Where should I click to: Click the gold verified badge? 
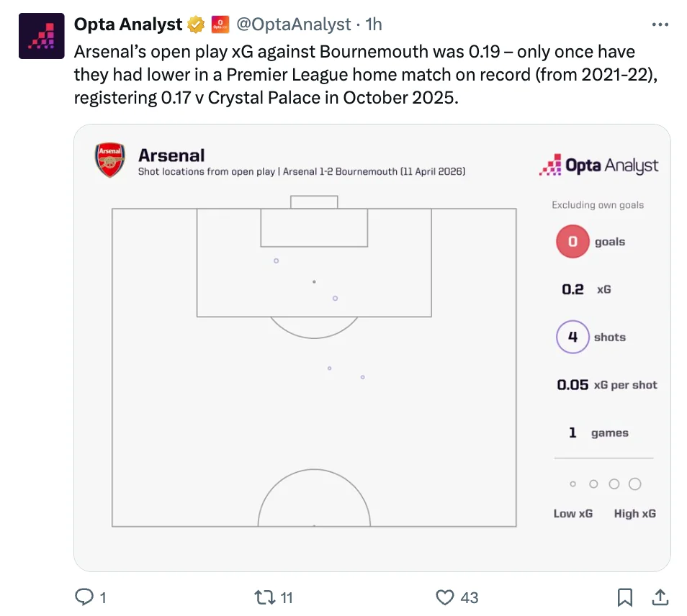pyautogui.click(x=196, y=24)
